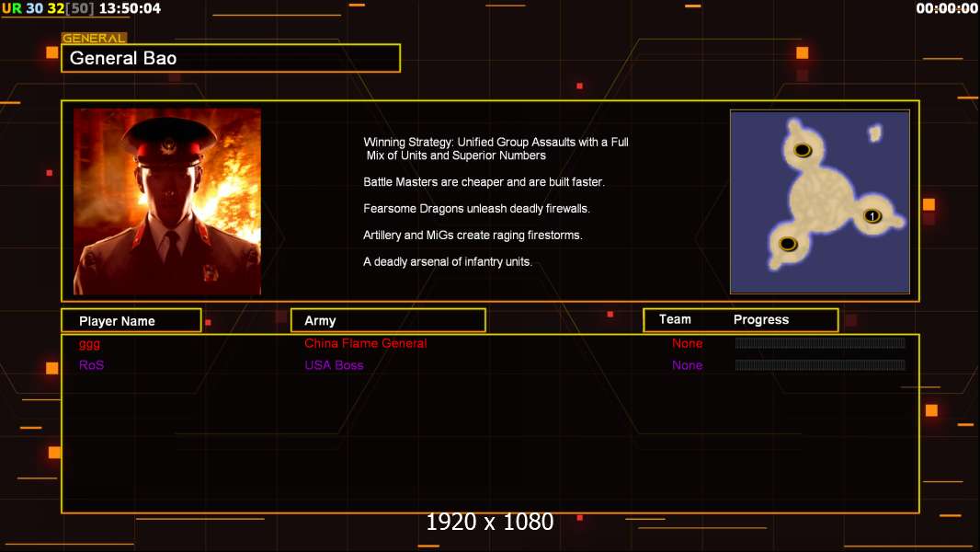Viewport: 980px width, 552px height.
Task: Click the Winning Strategy description text
Action: pos(496,149)
